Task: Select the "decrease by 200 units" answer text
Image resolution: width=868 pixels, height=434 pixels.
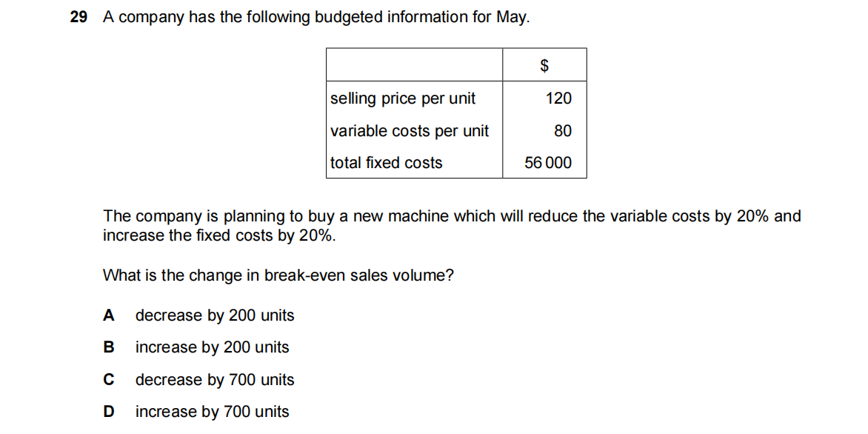Action: pos(215,316)
